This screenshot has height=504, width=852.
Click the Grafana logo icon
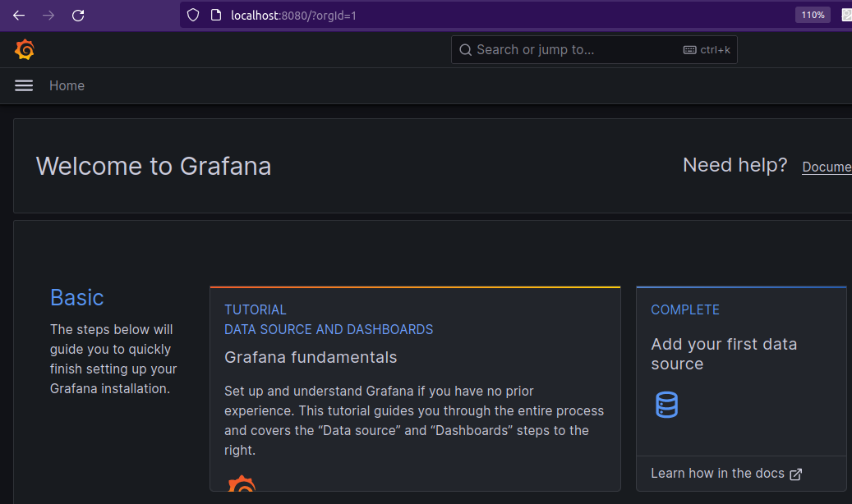click(25, 49)
